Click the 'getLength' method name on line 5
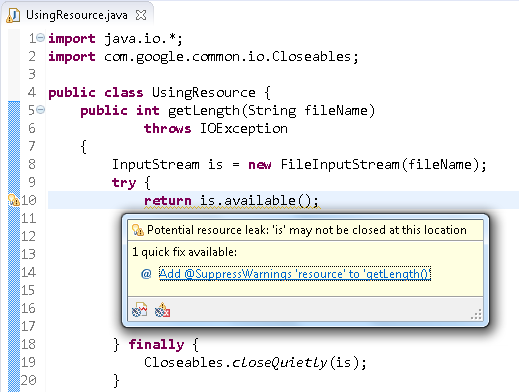Image resolution: width=519 pixels, height=392 pixels. point(204,111)
